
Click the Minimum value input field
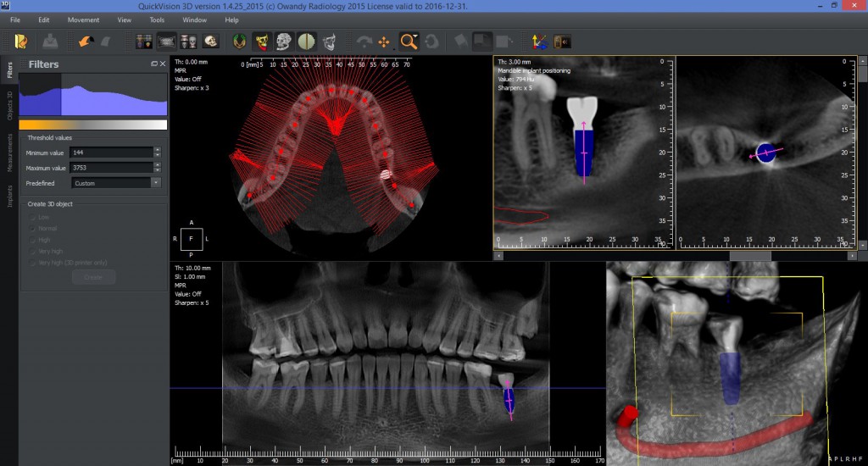click(x=111, y=153)
